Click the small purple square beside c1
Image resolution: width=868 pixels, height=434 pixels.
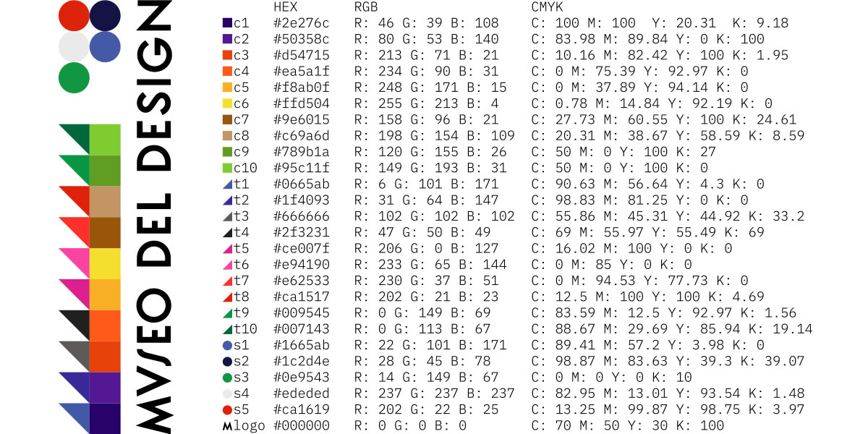pos(227,23)
